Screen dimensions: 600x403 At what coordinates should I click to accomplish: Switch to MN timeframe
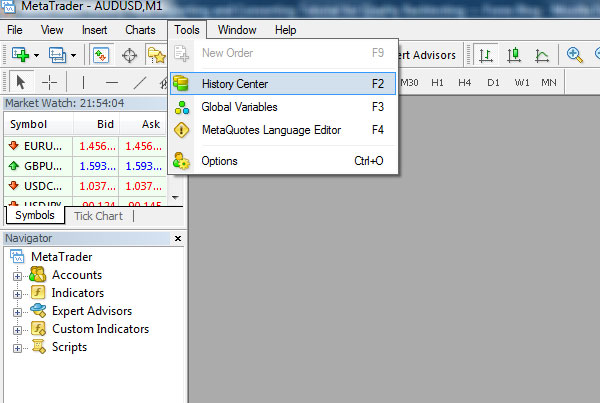[x=549, y=82]
